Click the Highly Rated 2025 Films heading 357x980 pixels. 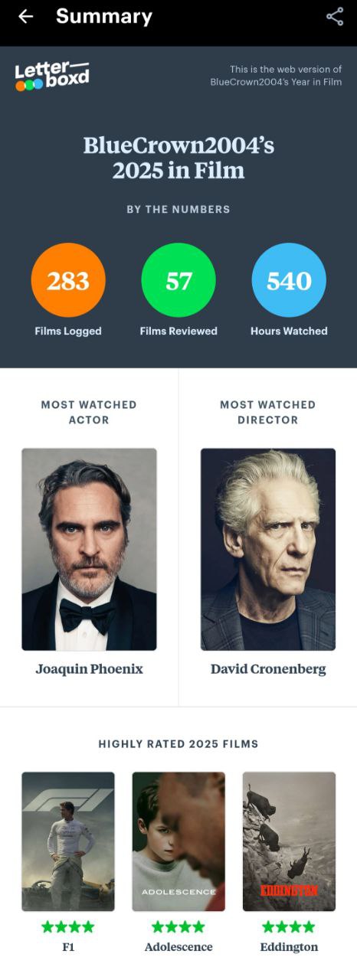click(x=178, y=744)
